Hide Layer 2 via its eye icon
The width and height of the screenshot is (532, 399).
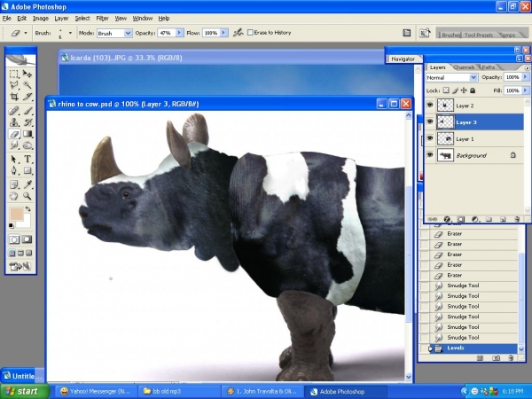pos(430,106)
